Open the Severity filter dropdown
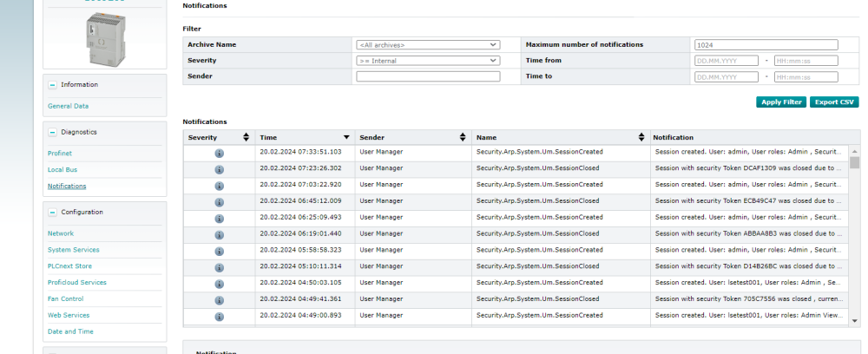The height and width of the screenshot is (354, 868). pos(428,61)
